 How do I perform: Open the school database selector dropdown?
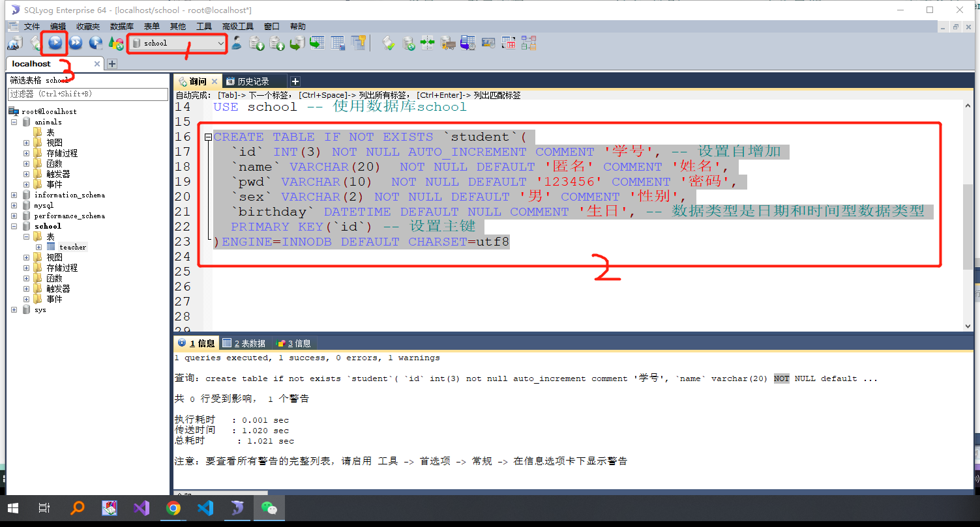coord(177,43)
